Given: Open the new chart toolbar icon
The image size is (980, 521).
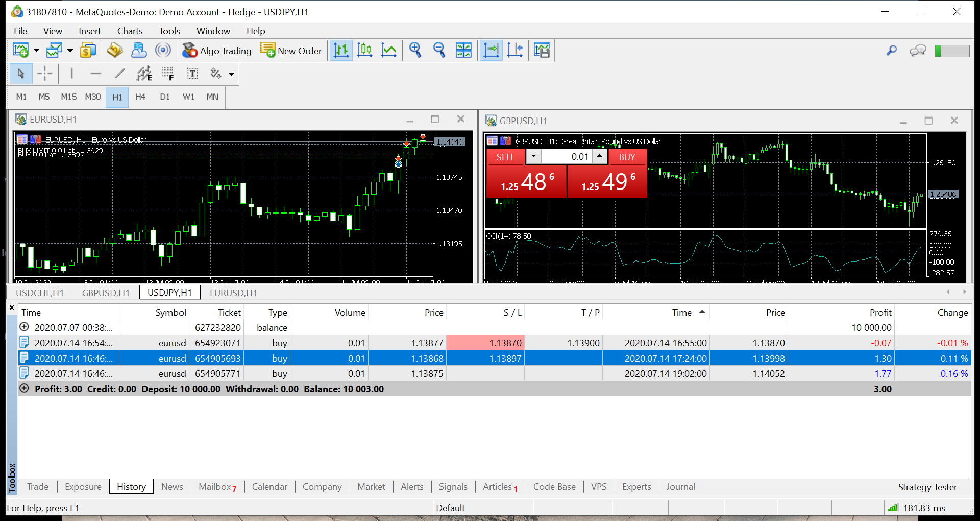Looking at the screenshot, I should (x=21, y=50).
